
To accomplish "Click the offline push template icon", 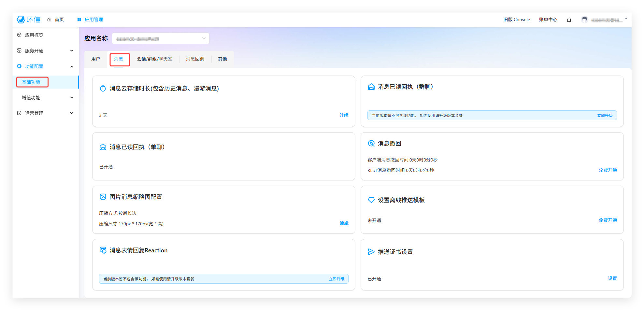I will click(371, 200).
